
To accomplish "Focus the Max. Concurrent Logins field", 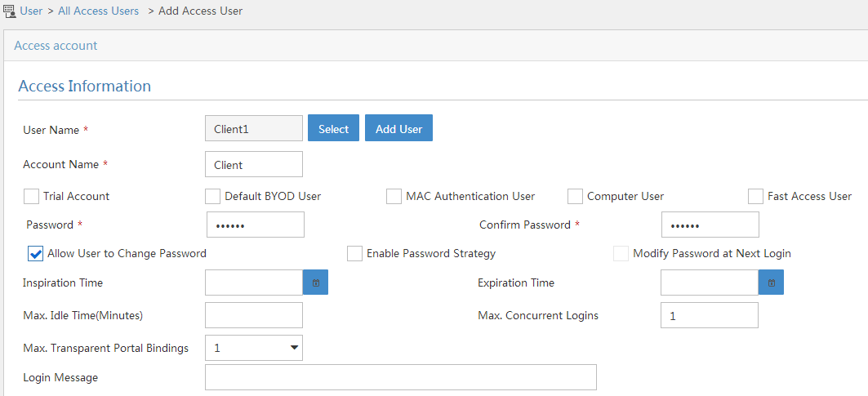I will (x=710, y=316).
